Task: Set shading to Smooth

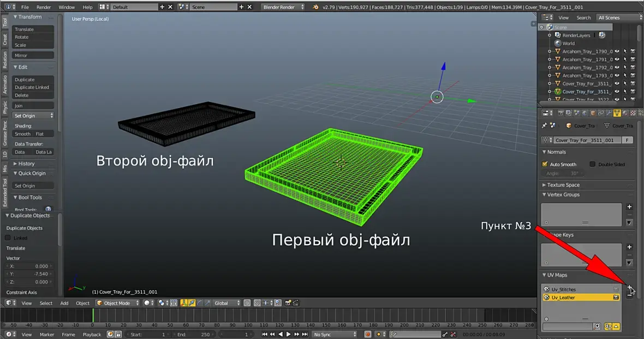Action: point(22,134)
